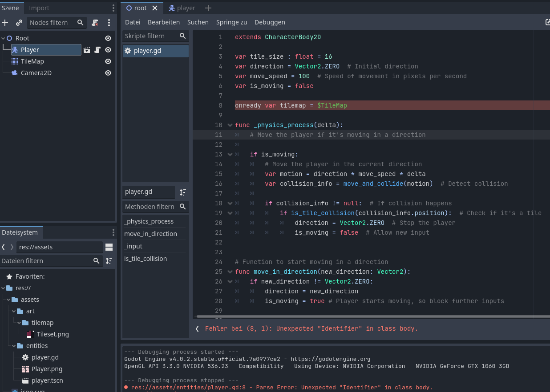Open Player scene in editor clapperboard icon
Image resolution: width=550 pixels, height=392 pixels.
coord(87,50)
